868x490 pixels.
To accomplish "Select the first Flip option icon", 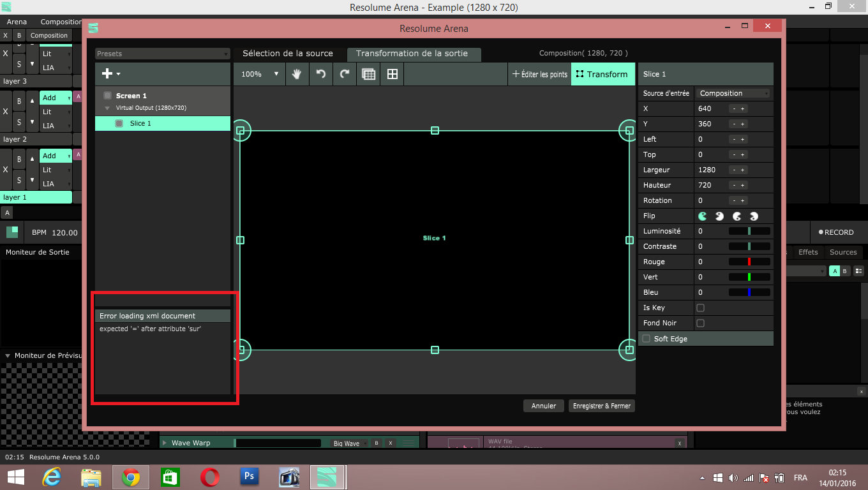I will (x=703, y=216).
